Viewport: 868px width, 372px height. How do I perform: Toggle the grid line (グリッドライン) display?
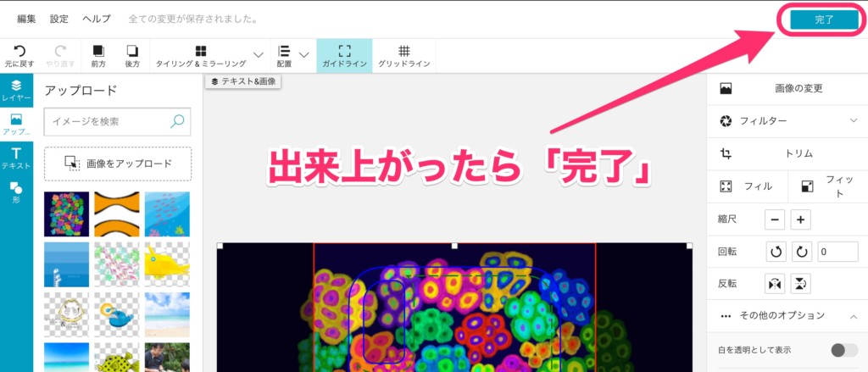(404, 55)
